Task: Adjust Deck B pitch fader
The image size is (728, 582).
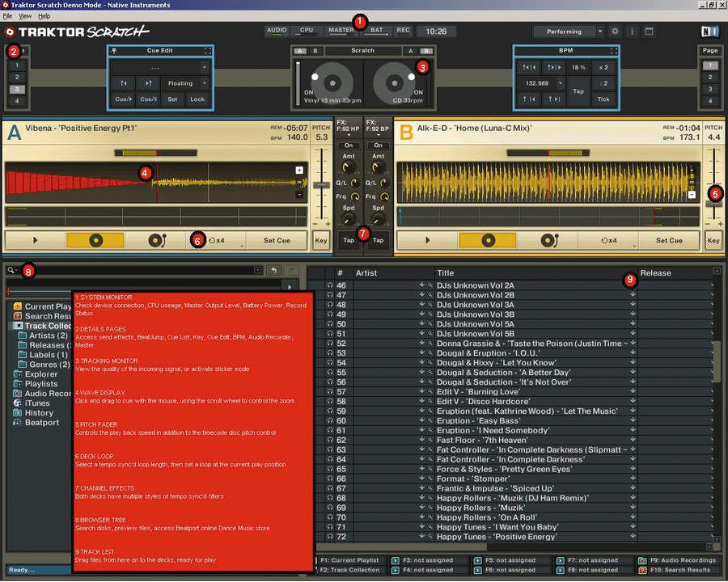Action: coord(713,204)
